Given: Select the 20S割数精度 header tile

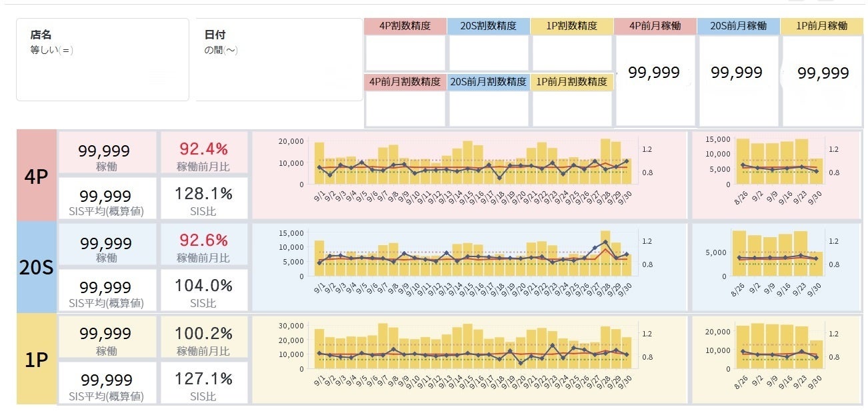Looking at the screenshot, I should click(488, 27).
